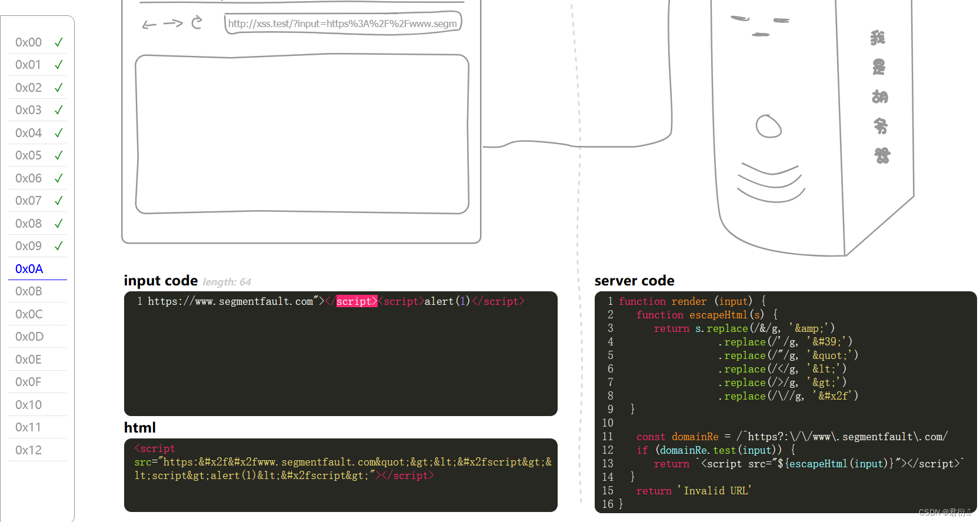
Task: Select the active level 0x0A
Action: click(38, 269)
